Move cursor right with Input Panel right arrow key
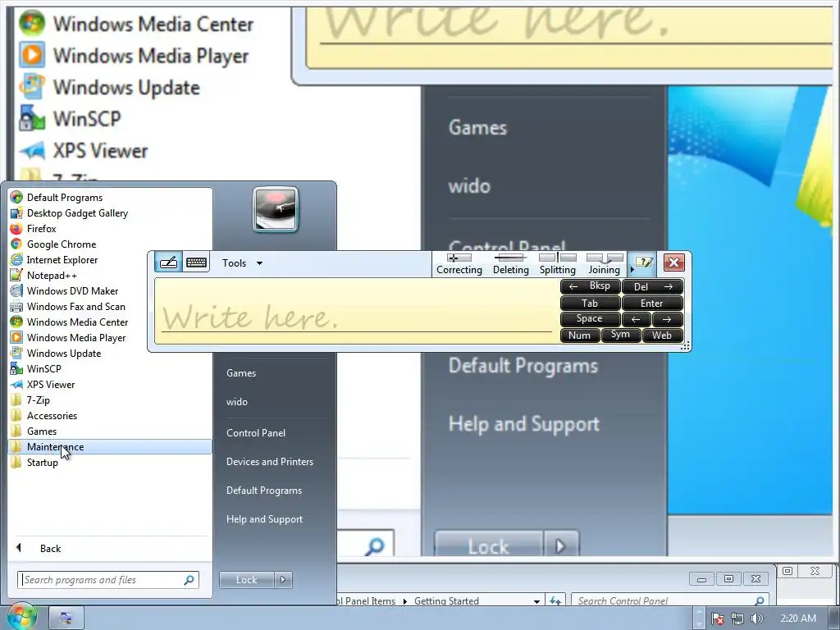This screenshot has height=630, width=840. click(x=667, y=319)
